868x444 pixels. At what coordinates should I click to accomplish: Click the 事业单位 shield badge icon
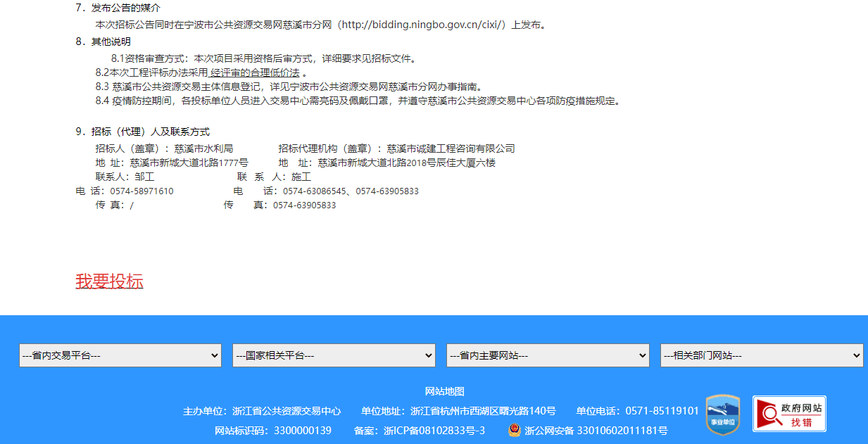click(722, 414)
